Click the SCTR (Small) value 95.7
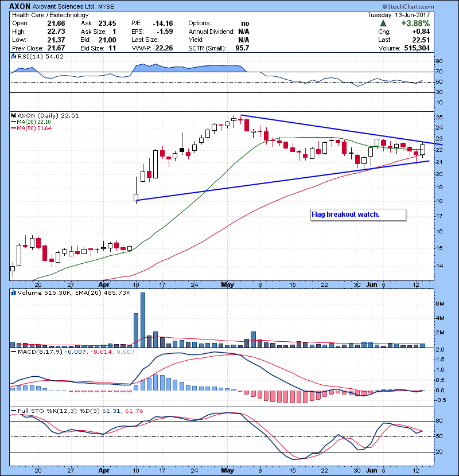Screen dimensions: 459x476 (242, 48)
